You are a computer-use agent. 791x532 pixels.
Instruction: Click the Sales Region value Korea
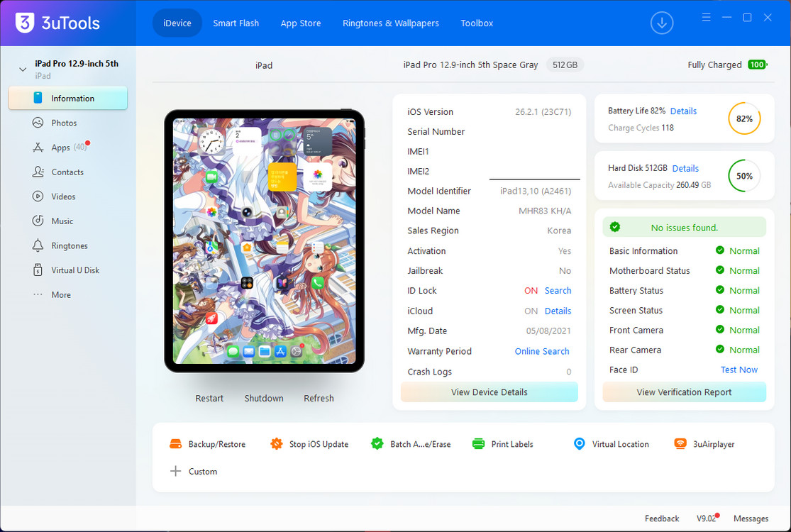pyautogui.click(x=559, y=231)
